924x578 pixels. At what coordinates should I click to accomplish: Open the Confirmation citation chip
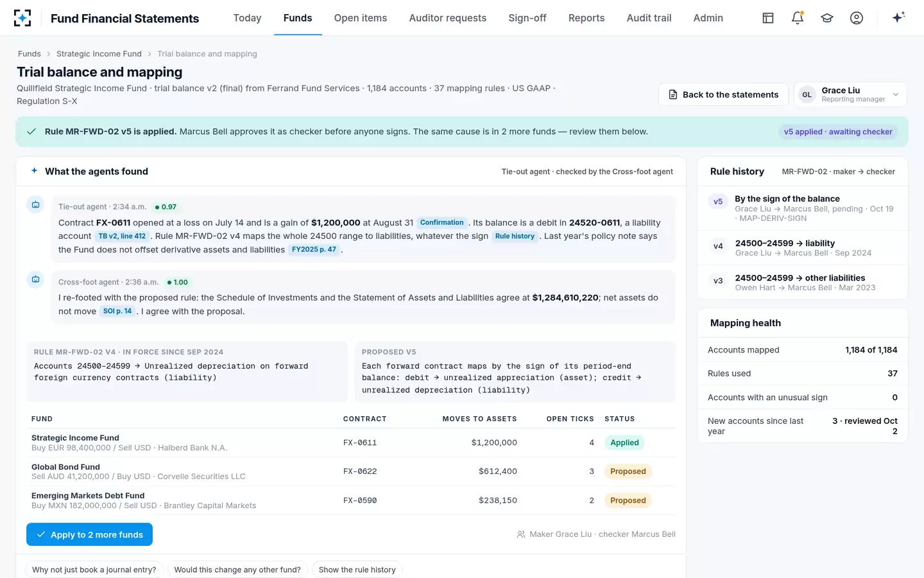(441, 223)
